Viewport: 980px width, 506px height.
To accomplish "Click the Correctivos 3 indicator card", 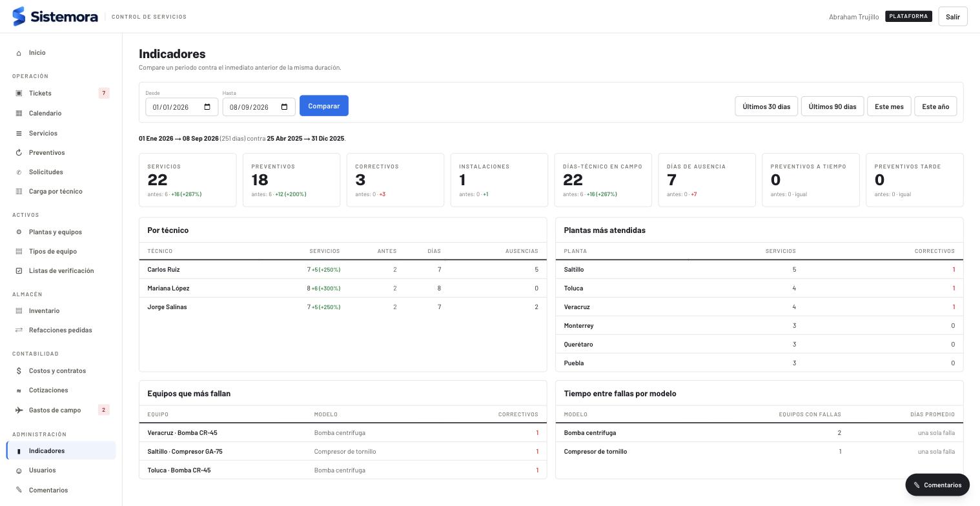I will 396,180.
